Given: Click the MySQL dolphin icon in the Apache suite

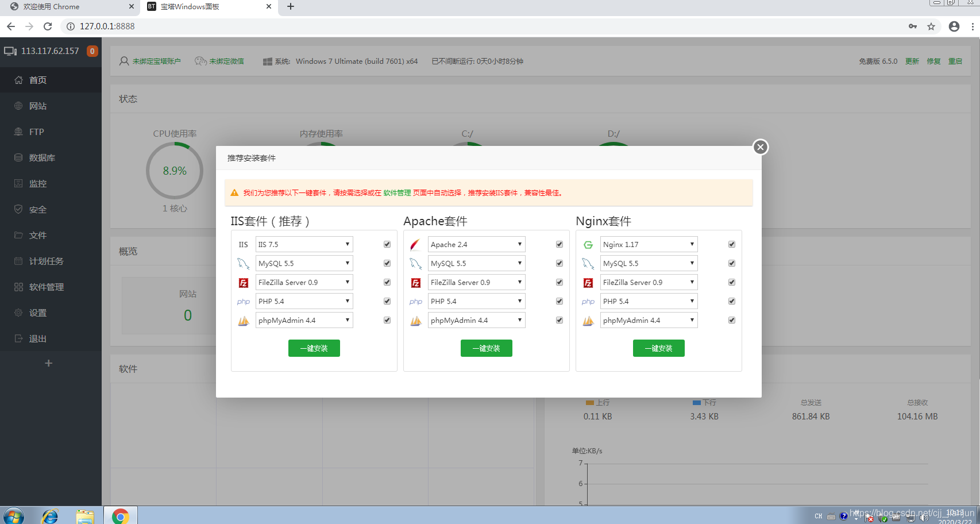Looking at the screenshot, I should [x=415, y=264].
